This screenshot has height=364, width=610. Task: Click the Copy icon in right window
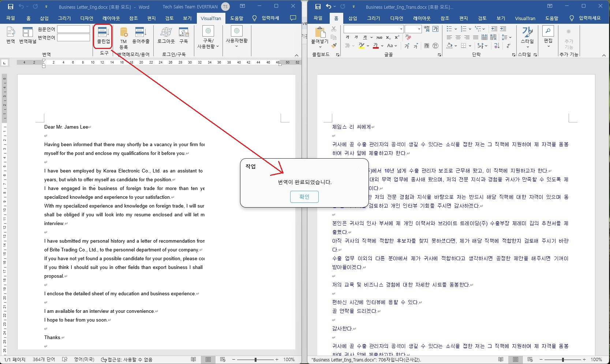click(x=334, y=37)
